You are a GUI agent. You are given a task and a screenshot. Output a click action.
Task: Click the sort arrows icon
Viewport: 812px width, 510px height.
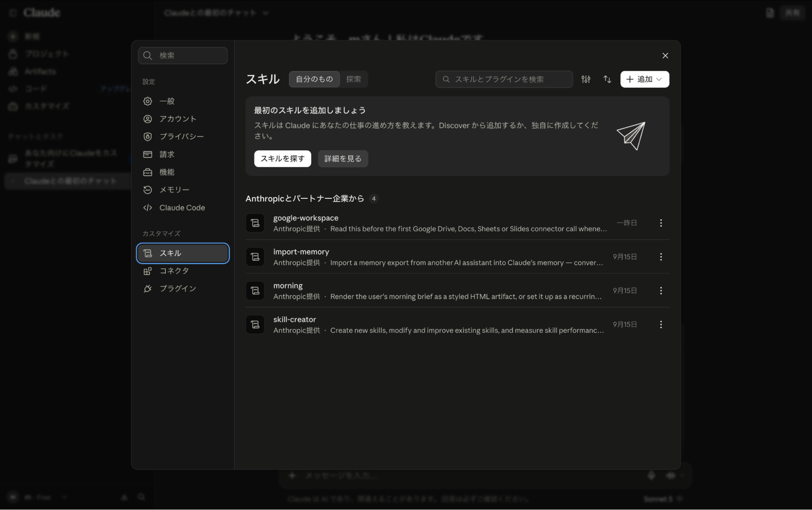click(607, 79)
